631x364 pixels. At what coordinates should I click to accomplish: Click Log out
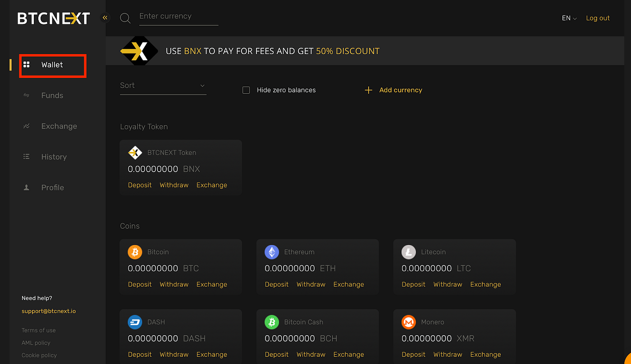[x=598, y=18]
